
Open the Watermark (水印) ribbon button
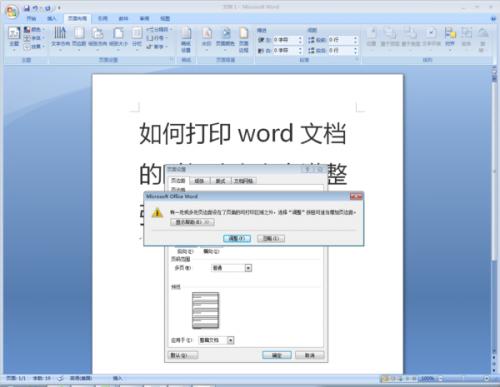tap(207, 38)
